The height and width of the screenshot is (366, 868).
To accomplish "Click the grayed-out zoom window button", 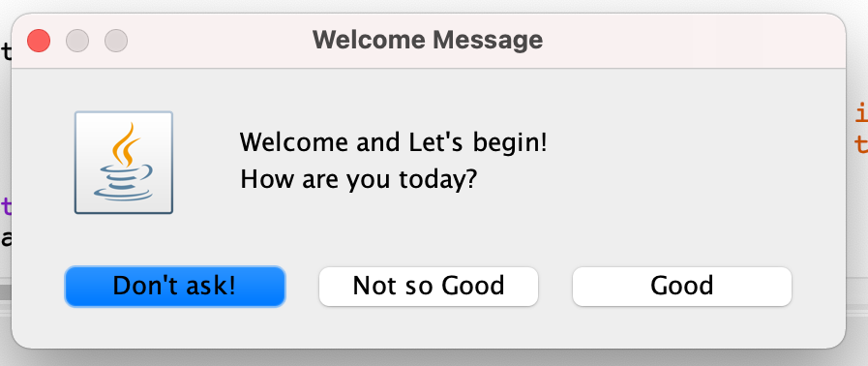I will click(116, 41).
